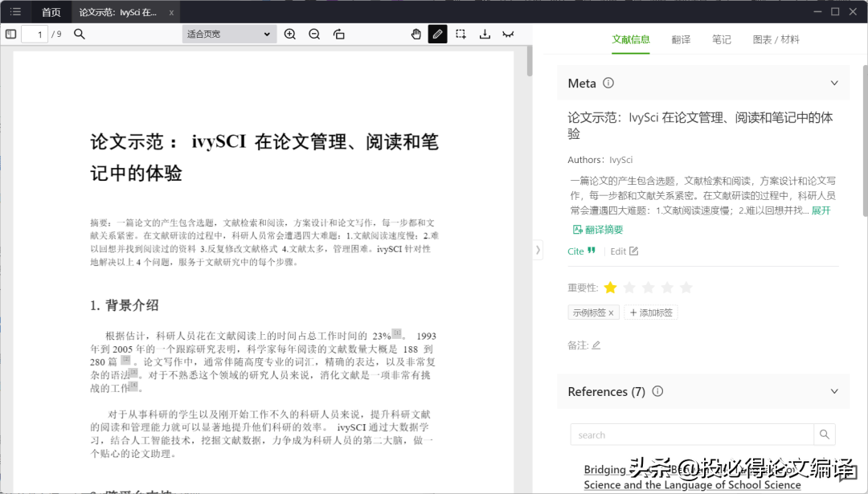Open the 图表 / 材料 tab

click(776, 39)
